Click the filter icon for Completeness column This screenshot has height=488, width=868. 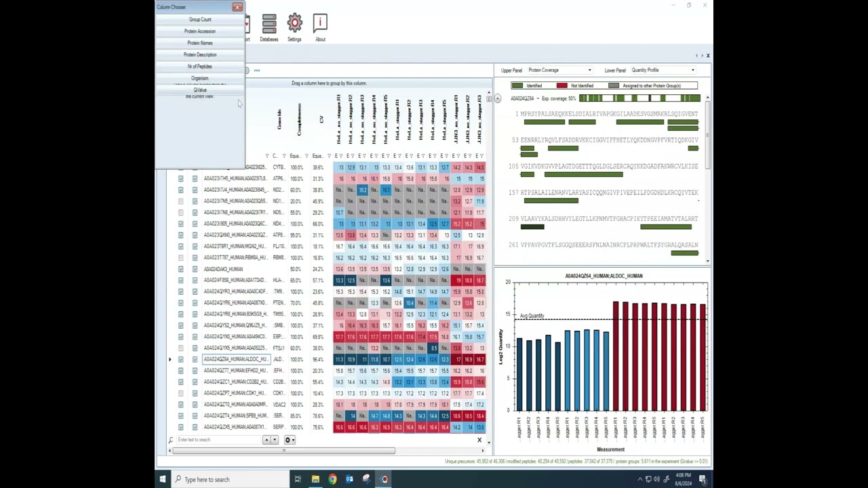(x=307, y=156)
